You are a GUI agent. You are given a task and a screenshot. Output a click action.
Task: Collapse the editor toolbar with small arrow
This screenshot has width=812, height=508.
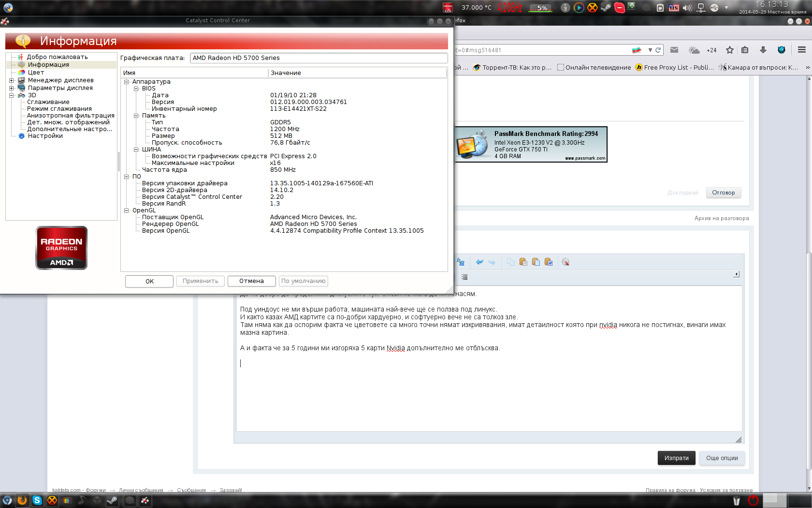[736, 274]
